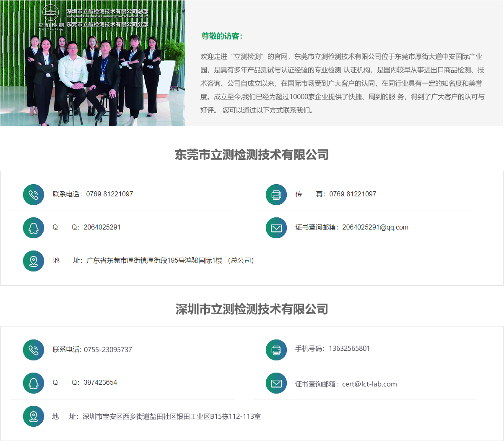This screenshot has width=504, height=441.
Task: Click the welcome paragraph starting 欢迎走进
Action: pos(343,83)
